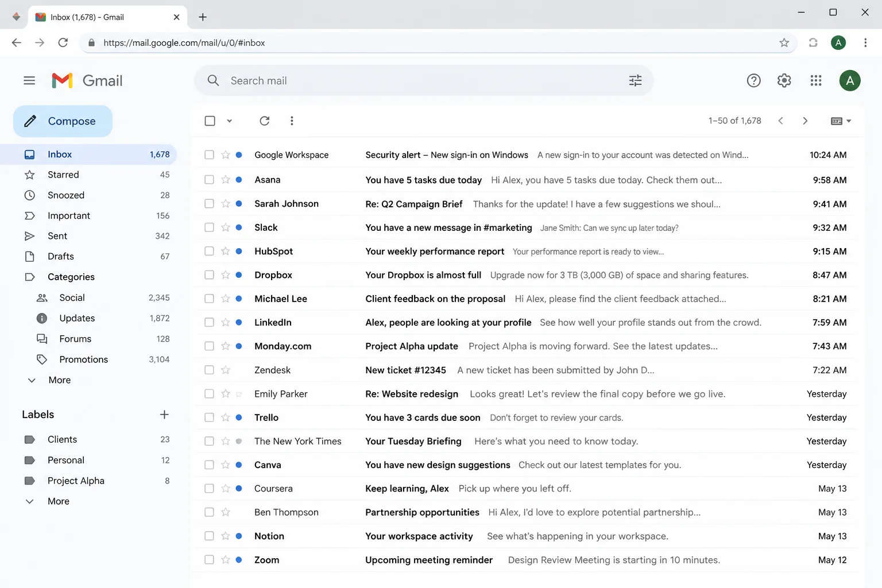Star the Asana tasks due email
Image resolution: width=882 pixels, height=588 pixels.
click(x=225, y=180)
